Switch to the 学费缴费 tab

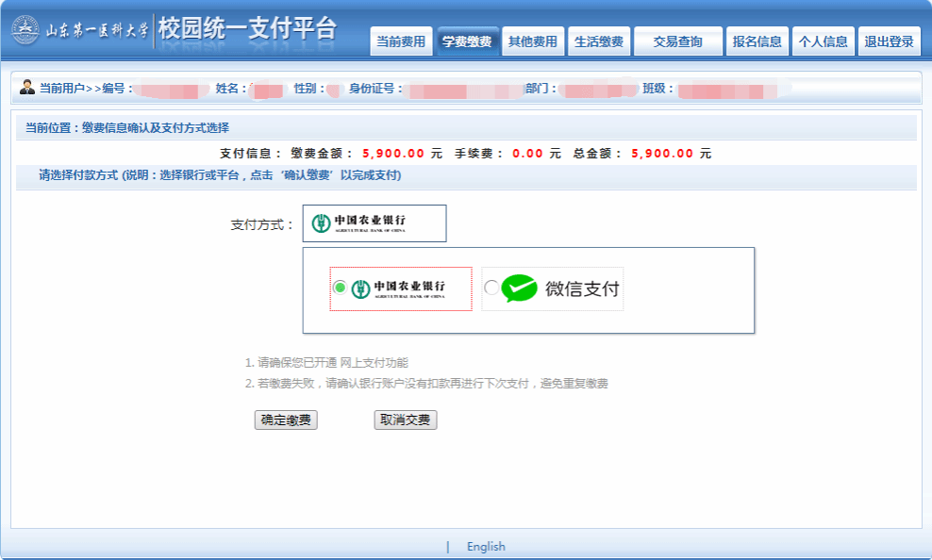[x=467, y=41]
